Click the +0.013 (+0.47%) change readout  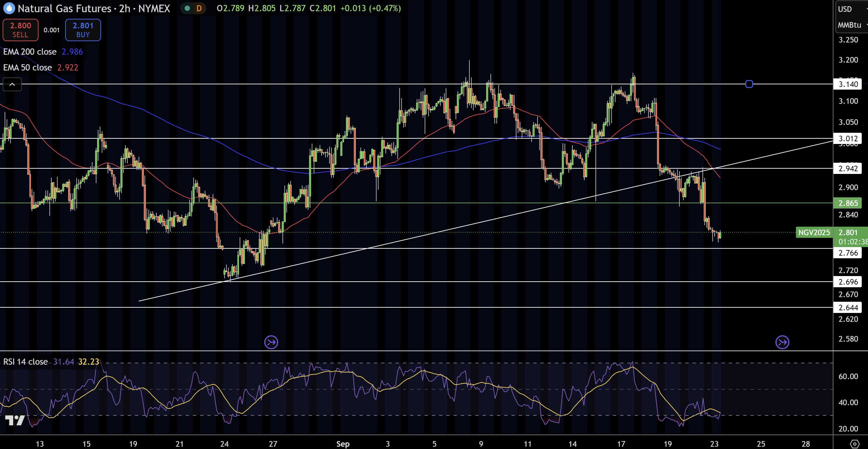(371, 8)
